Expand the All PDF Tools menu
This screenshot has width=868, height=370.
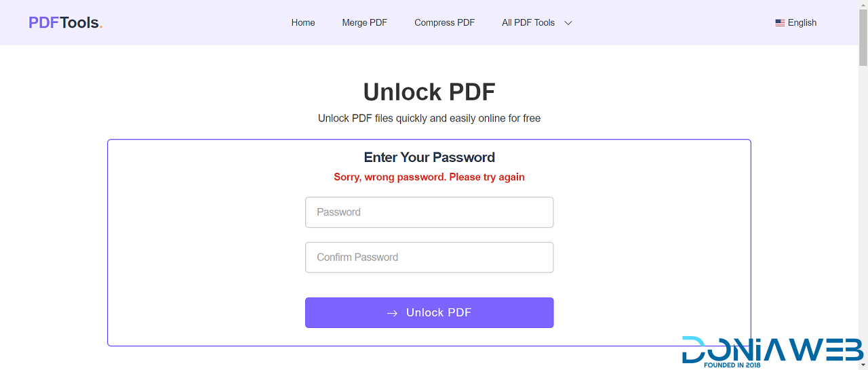coord(528,22)
